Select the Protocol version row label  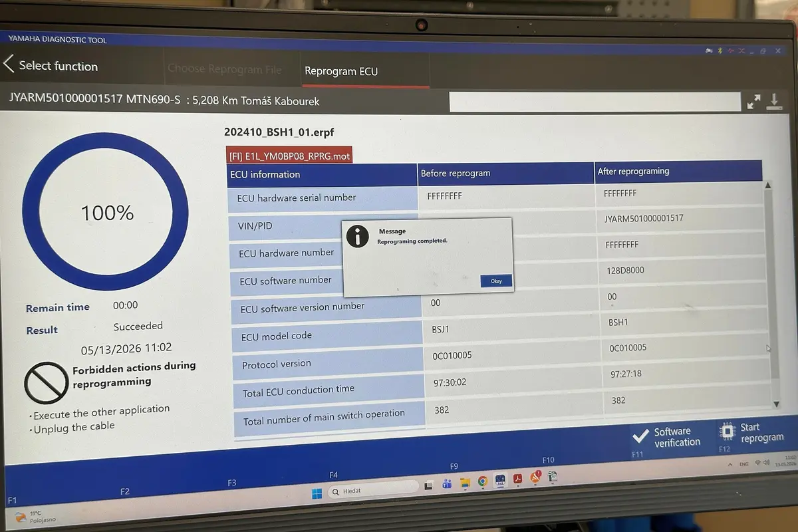pos(328,364)
